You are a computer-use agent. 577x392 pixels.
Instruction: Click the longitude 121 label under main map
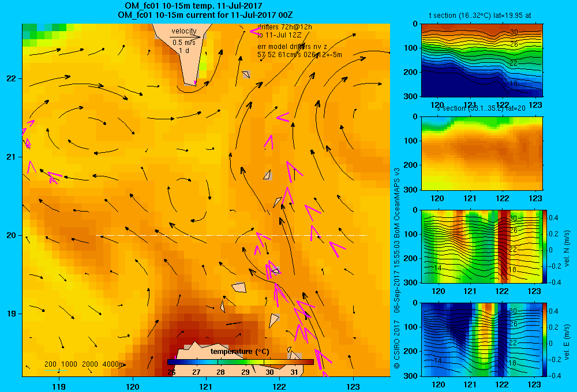coord(206,386)
